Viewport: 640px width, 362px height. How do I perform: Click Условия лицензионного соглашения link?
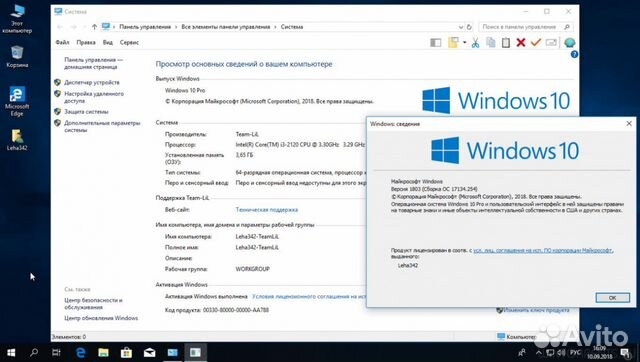(309, 296)
